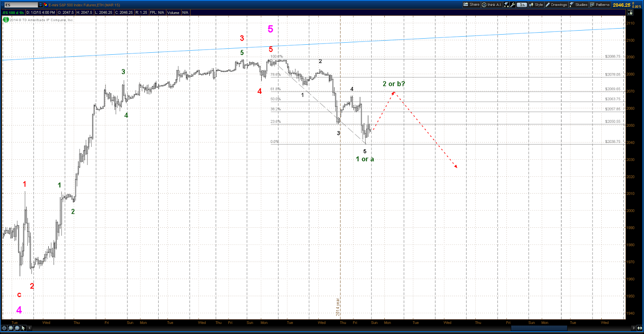
Task: Select the '1 or a' green annotation
Action: coord(365,159)
